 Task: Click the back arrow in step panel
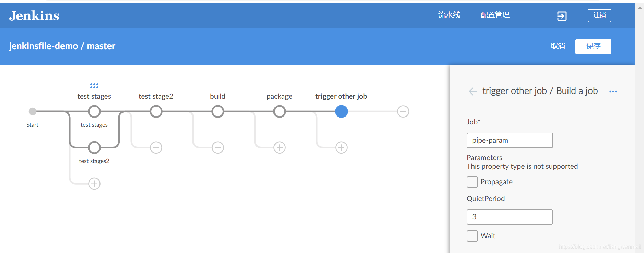coord(473,91)
